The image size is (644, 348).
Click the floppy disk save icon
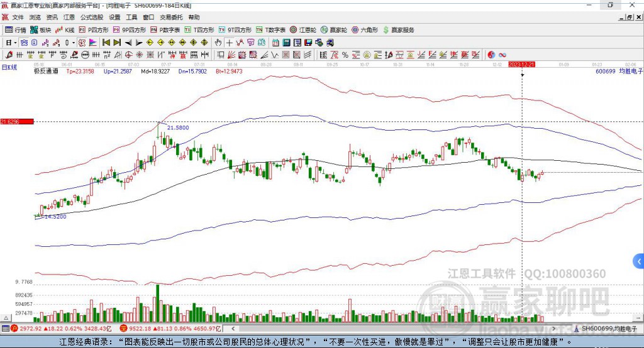308,43
